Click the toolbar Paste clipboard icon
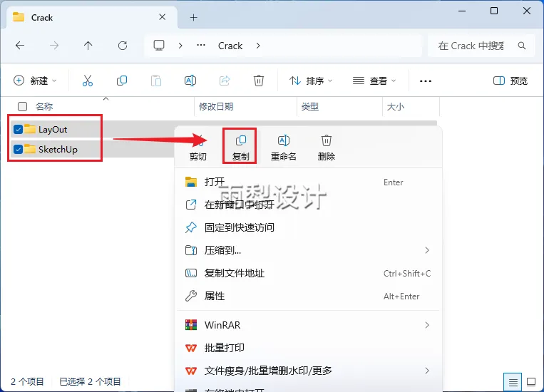Image resolution: width=544 pixels, height=392 pixels. (156, 81)
